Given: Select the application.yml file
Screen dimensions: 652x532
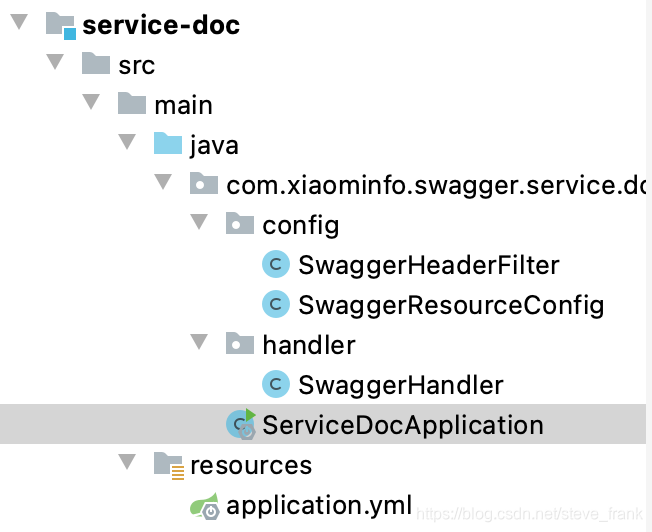Looking at the screenshot, I should 319,505.
